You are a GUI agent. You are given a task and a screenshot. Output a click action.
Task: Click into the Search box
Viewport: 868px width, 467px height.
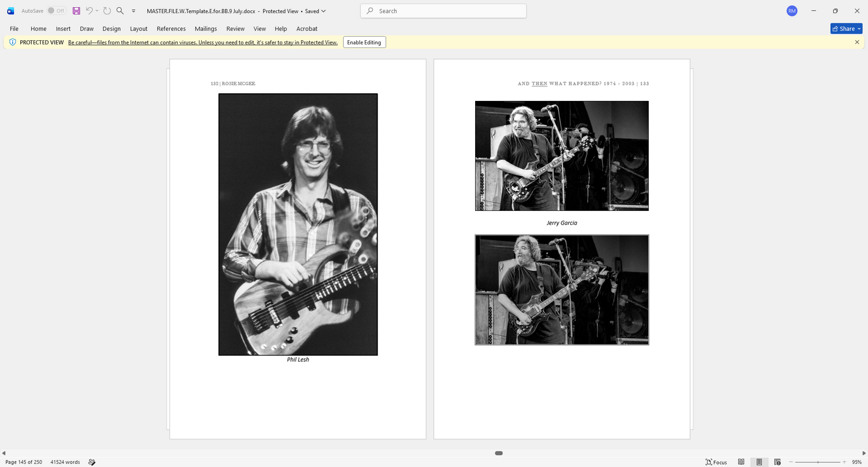[443, 11]
